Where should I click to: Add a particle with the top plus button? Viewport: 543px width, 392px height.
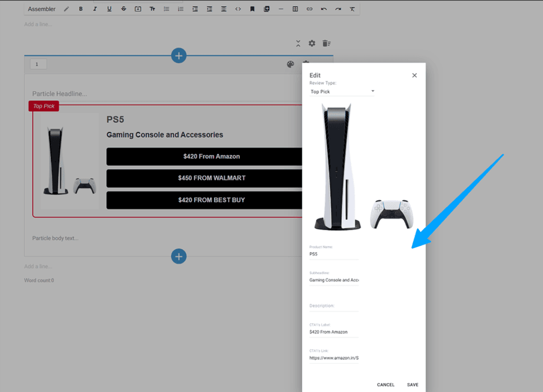coord(178,55)
